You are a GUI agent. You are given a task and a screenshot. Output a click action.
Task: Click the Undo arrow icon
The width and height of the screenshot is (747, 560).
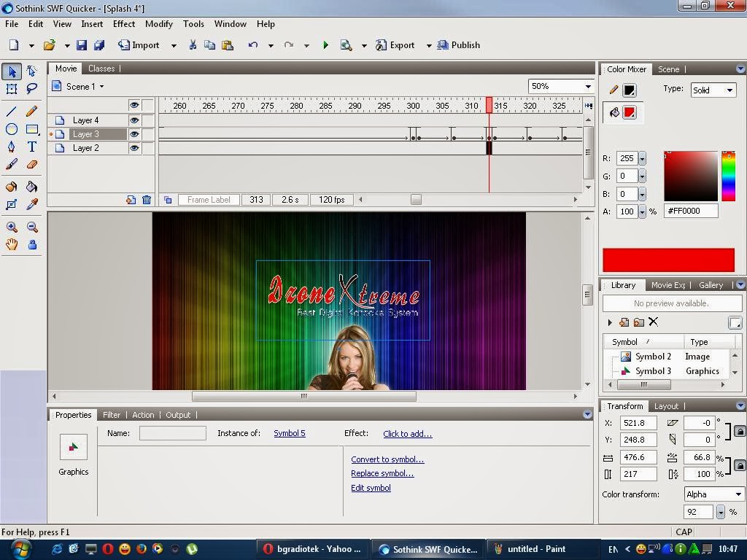click(253, 45)
